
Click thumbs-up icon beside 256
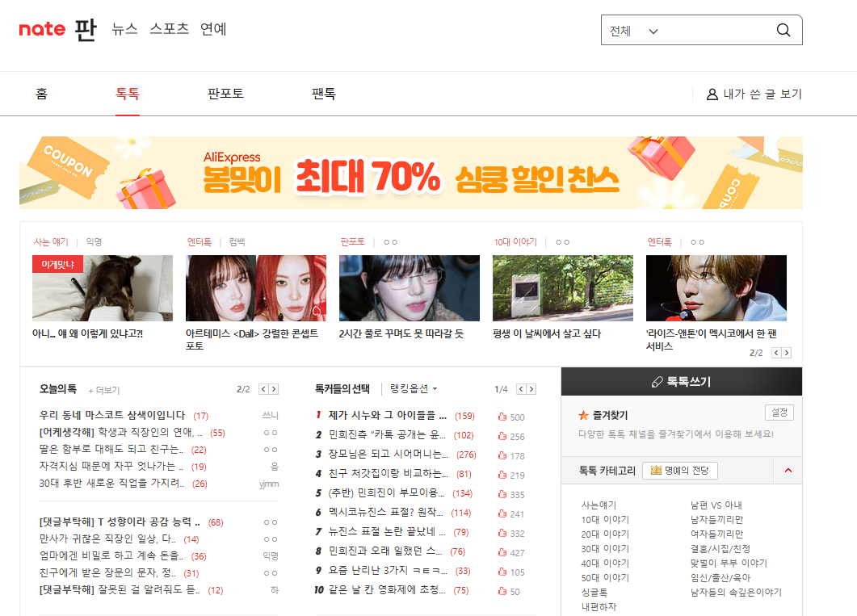(x=502, y=436)
